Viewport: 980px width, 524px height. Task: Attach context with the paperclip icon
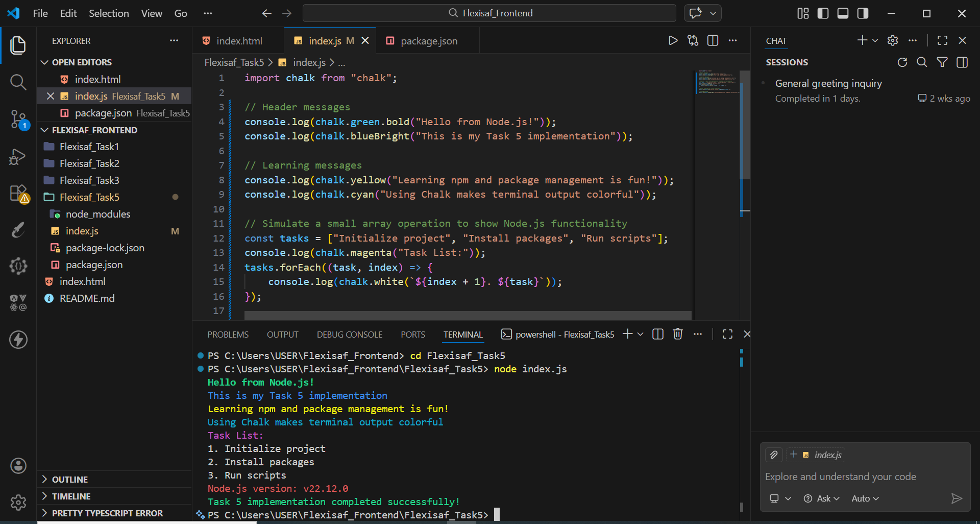click(774, 455)
